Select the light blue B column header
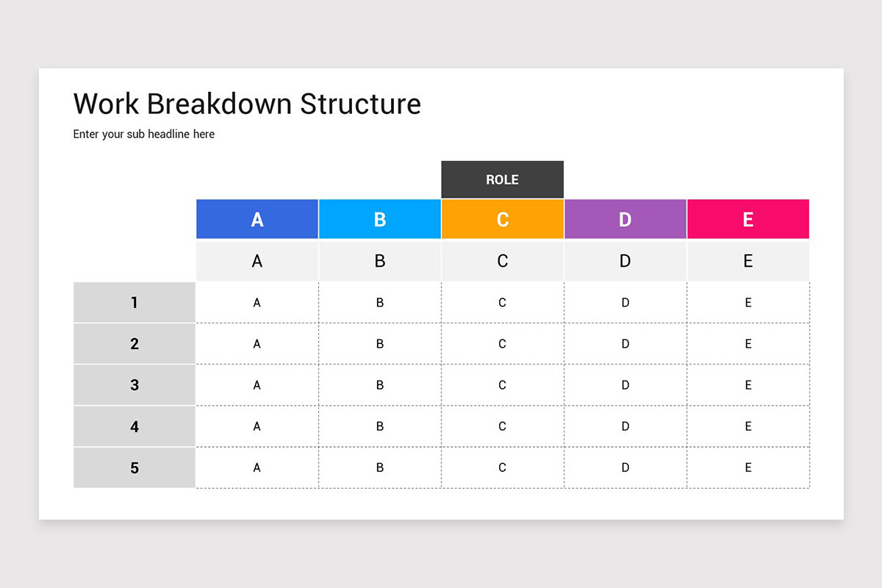The height and width of the screenshot is (588, 882). tap(380, 219)
